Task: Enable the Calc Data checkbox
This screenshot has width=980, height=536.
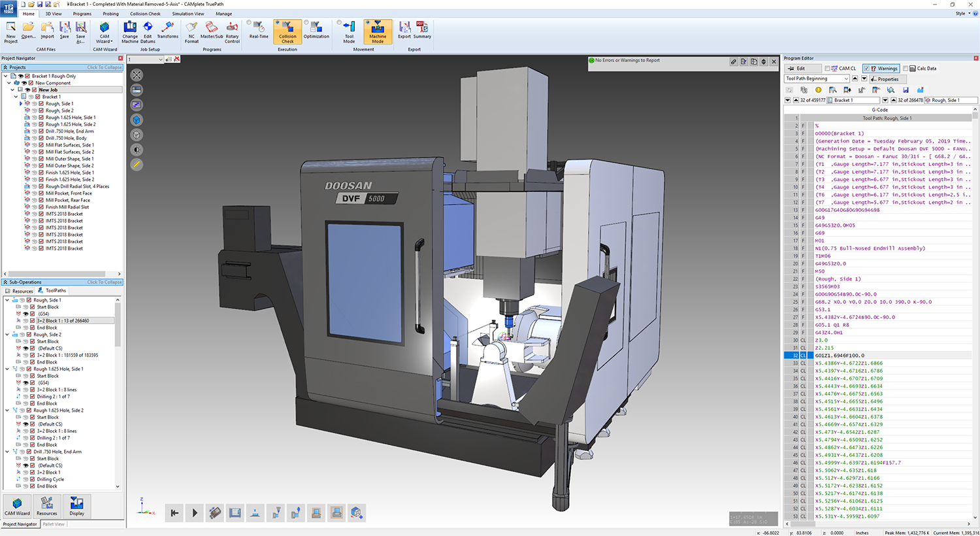Action: [x=906, y=69]
